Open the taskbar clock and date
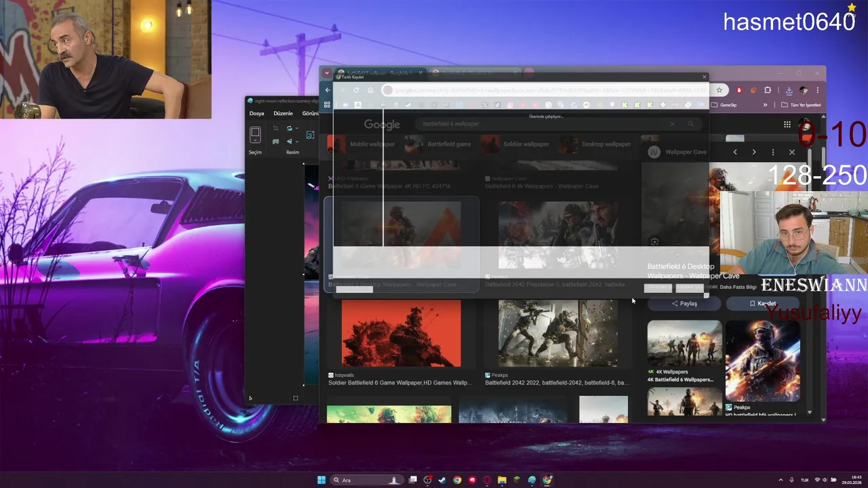This screenshot has width=868, height=488. (x=852, y=480)
